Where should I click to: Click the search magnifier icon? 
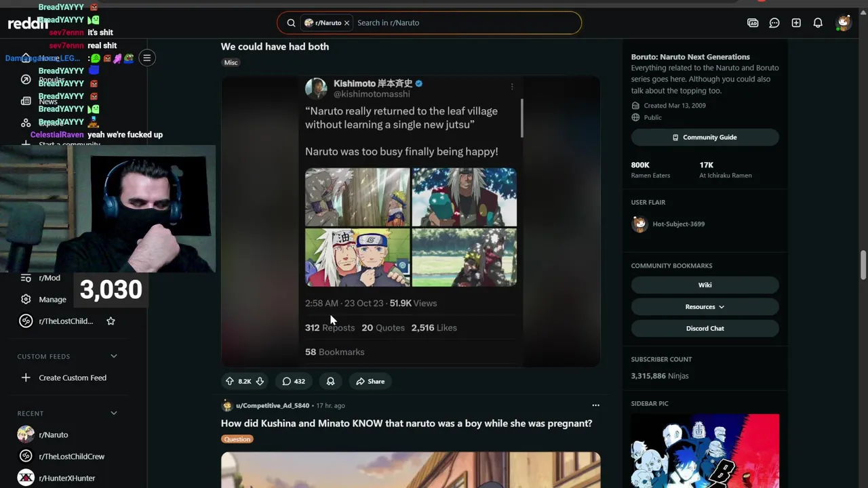point(291,22)
